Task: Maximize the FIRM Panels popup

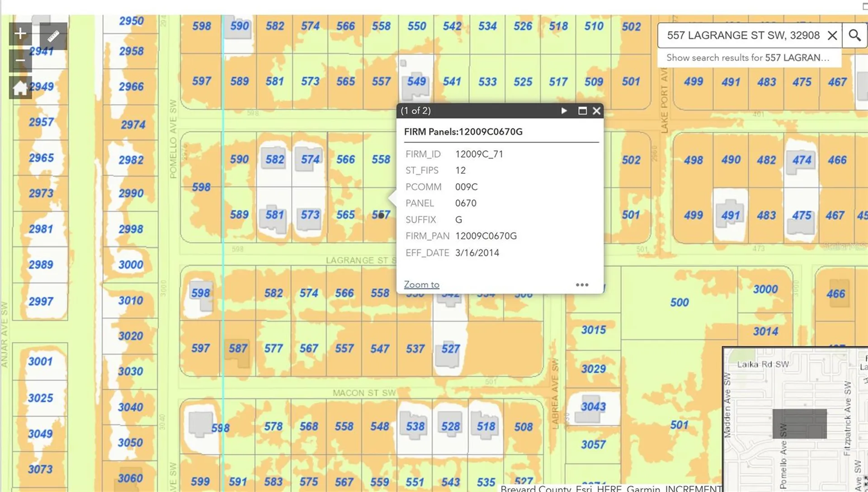Action: coord(582,111)
